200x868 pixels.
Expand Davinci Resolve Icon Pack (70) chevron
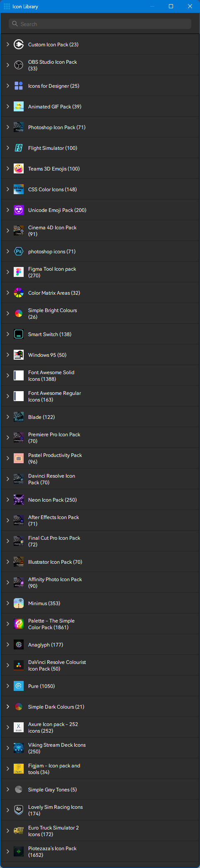pyautogui.click(x=7, y=479)
